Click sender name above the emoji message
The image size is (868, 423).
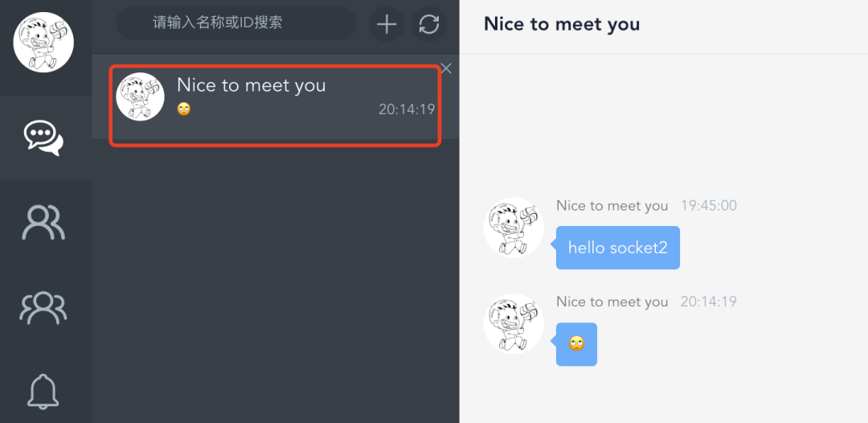point(612,302)
